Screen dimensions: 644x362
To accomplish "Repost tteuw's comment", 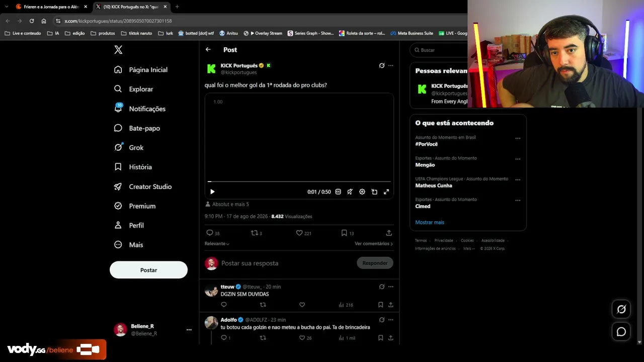I will click(263, 305).
